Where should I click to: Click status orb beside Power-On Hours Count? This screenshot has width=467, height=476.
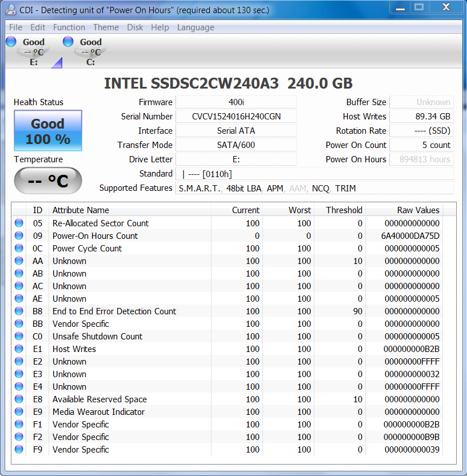tap(19, 236)
